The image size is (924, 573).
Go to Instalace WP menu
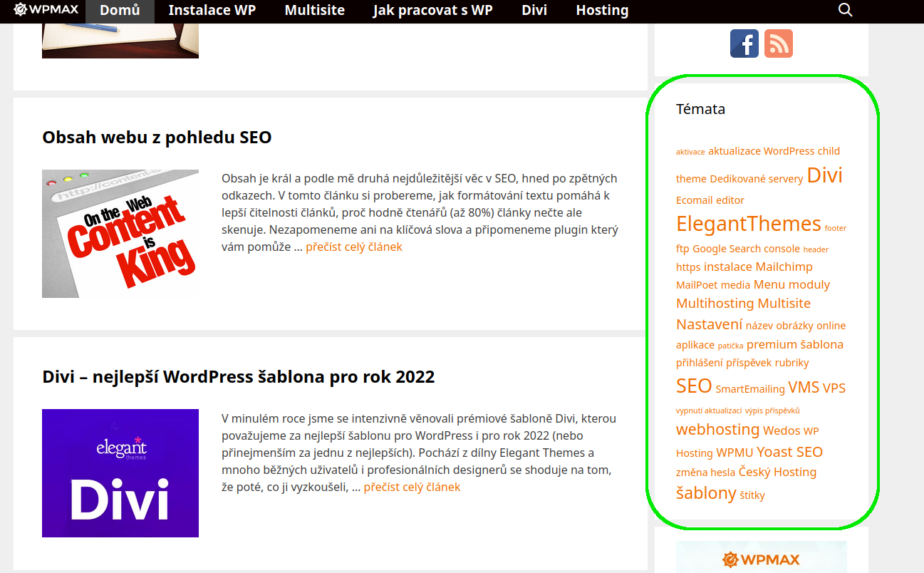(212, 11)
